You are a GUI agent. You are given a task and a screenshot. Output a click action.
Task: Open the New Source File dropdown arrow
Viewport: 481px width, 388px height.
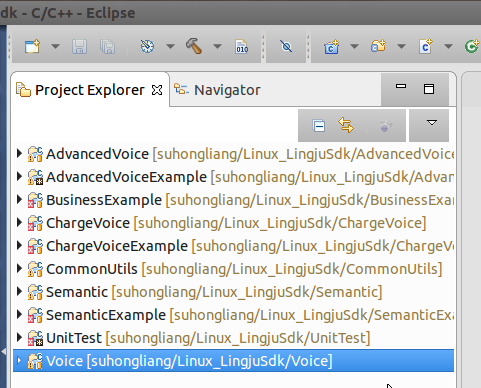pyautogui.click(x=449, y=46)
